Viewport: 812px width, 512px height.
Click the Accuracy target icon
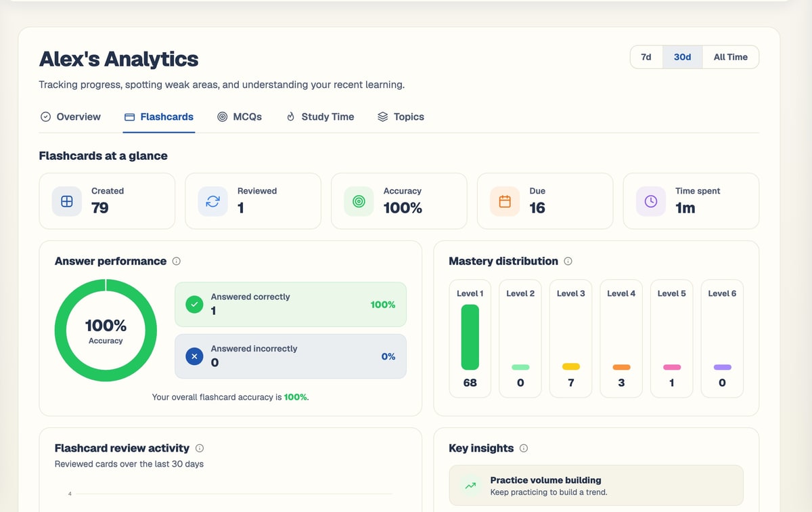[359, 201]
